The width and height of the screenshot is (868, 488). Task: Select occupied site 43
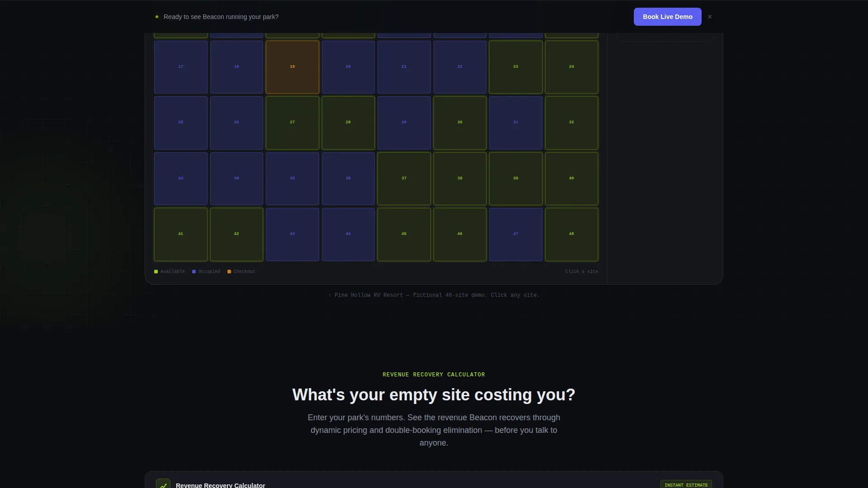pos(292,235)
